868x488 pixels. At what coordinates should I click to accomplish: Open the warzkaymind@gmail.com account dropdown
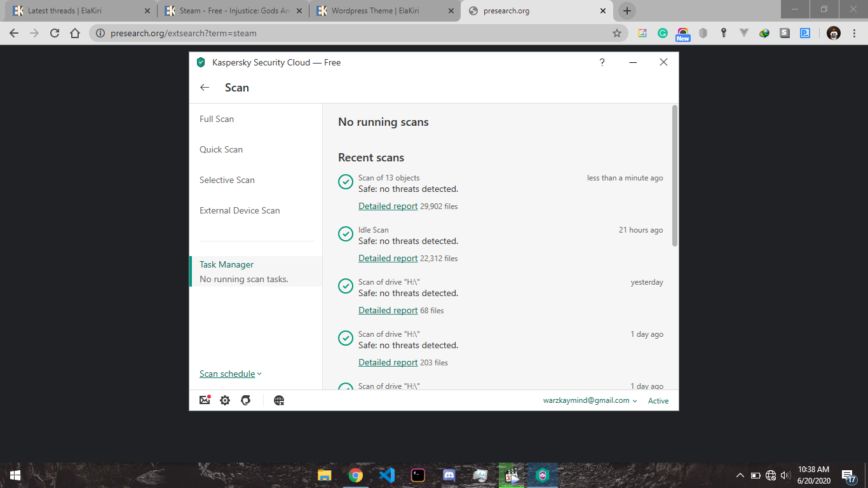[590, 400]
